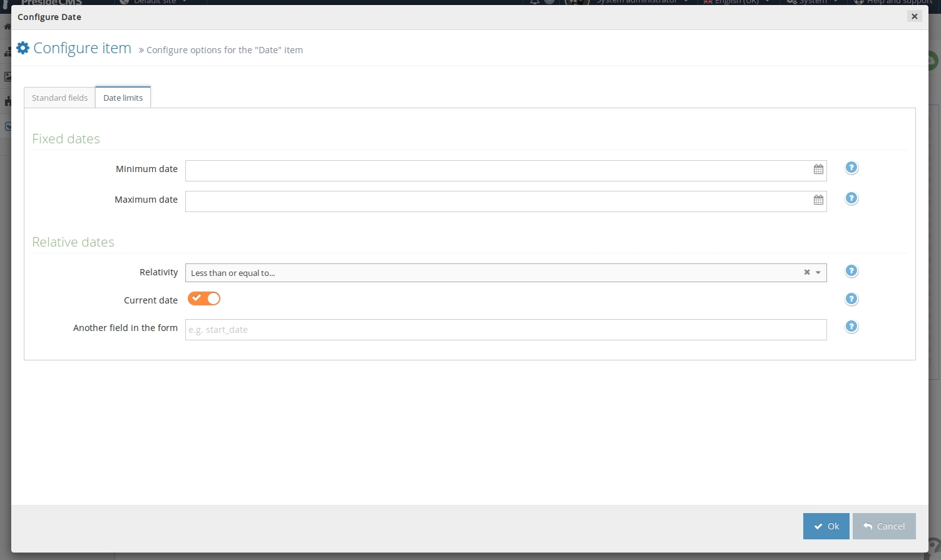Image resolution: width=941 pixels, height=560 pixels.
Task: Click the 'Less than or equal to...' value
Action: pyautogui.click(x=233, y=273)
